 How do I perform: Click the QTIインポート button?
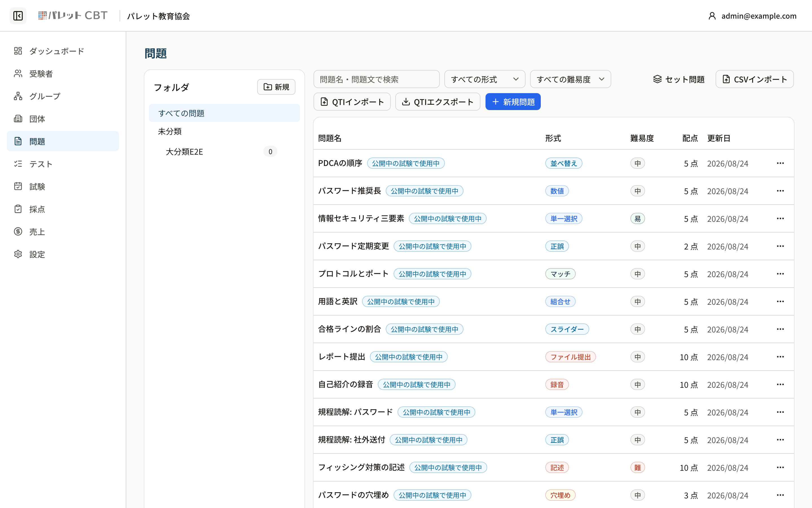click(x=352, y=102)
